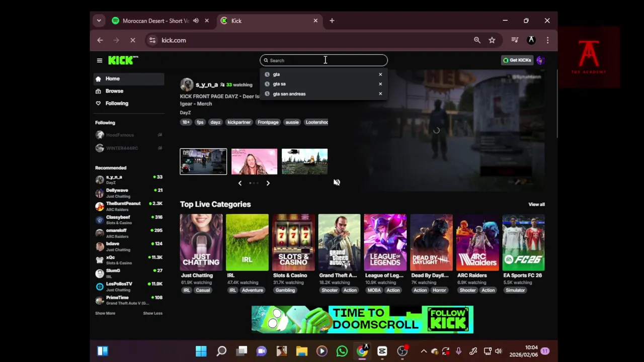The height and width of the screenshot is (362, 644).
Task: Open the EA Sports FC 26 category card
Action: (523, 242)
